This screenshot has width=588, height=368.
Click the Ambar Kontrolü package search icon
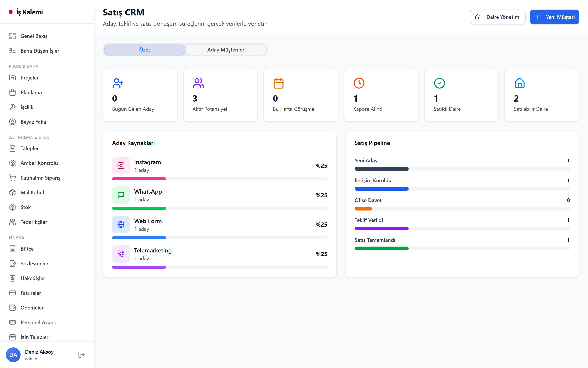pyautogui.click(x=12, y=163)
